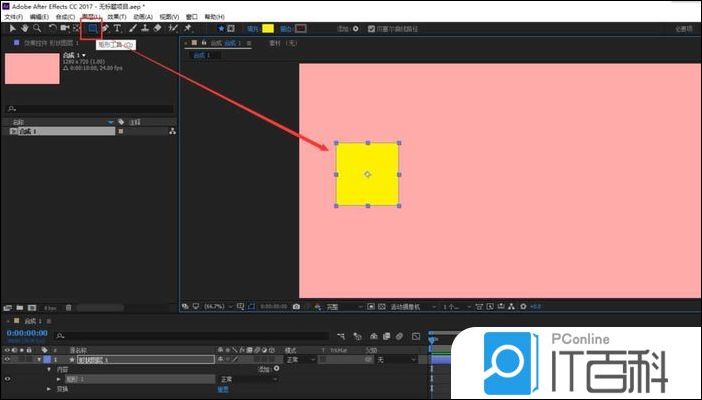This screenshot has height=400, width=702.
Task: Select the Selection arrow tool
Action: 10,29
